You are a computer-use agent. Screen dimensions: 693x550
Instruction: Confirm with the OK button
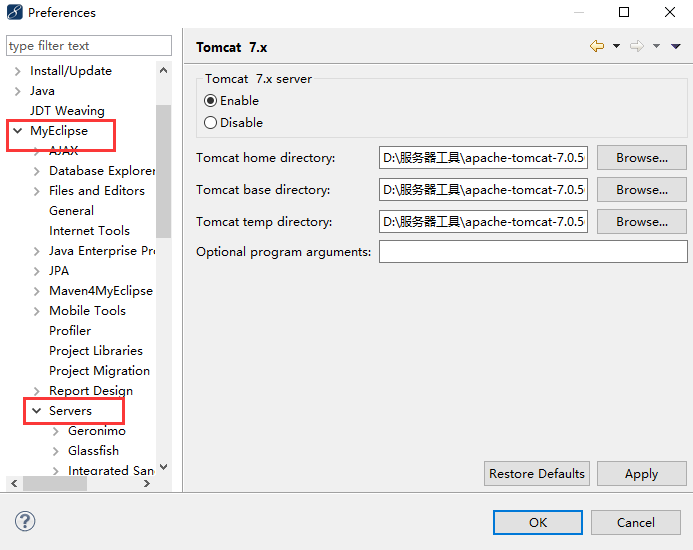[538, 523]
